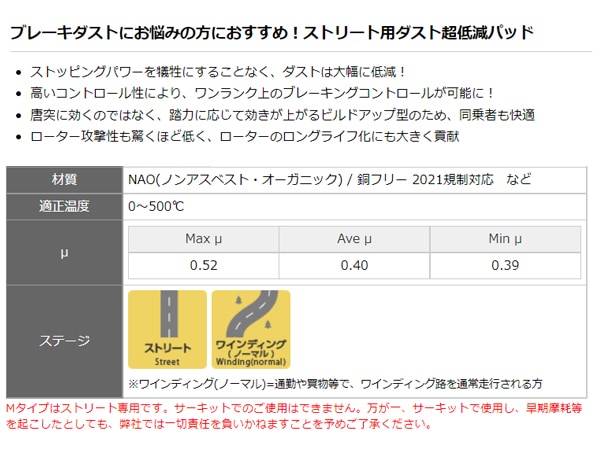Click the μ row header cell
The height and width of the screenshot is (450, 600).
pos(64,253)
